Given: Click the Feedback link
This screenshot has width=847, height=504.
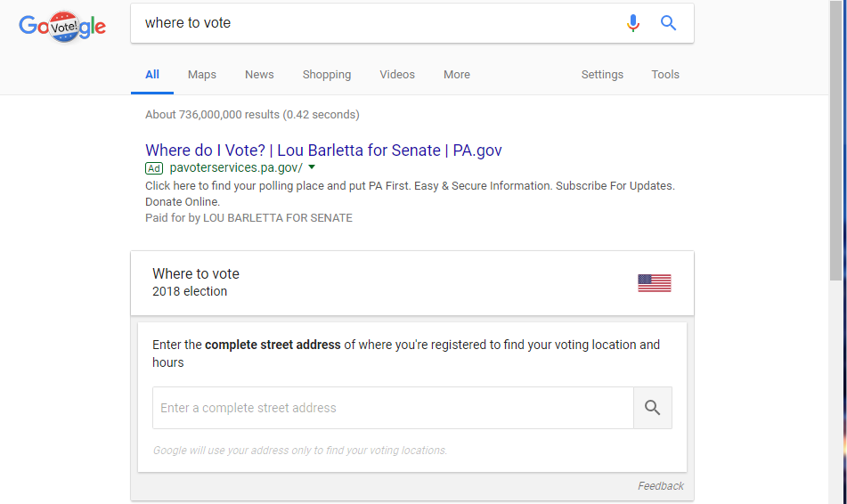Looking at the screenshot, I should pos(661,485).
